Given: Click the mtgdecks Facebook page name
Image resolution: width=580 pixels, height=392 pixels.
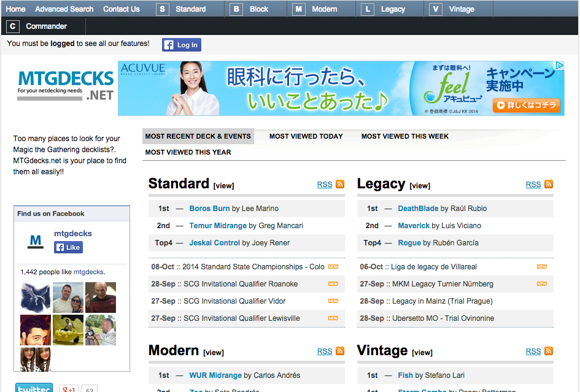Looking at the screenshot, I should (73, 233).
